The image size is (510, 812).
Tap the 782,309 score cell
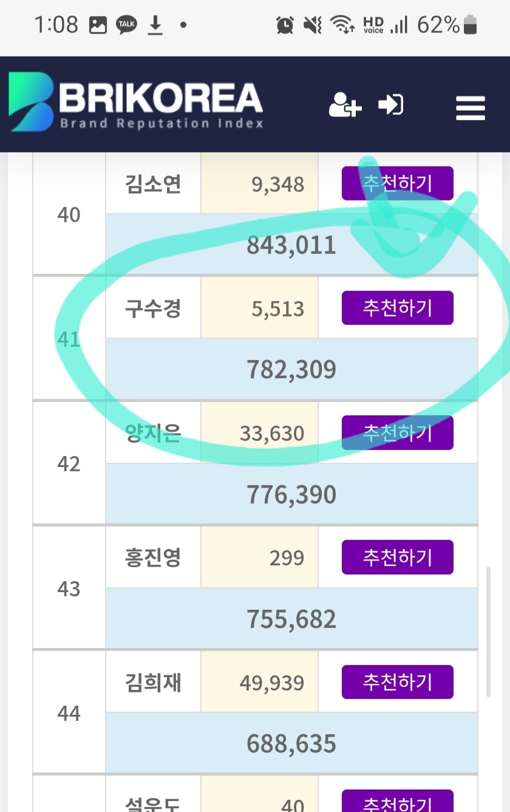(291, 369)
